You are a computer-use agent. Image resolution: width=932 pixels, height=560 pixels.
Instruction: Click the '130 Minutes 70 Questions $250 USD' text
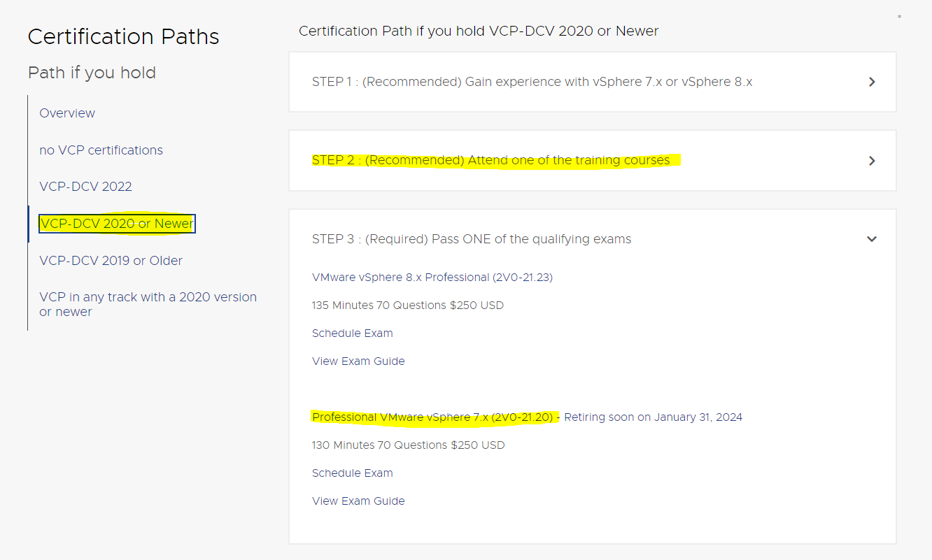click(408, 445)
